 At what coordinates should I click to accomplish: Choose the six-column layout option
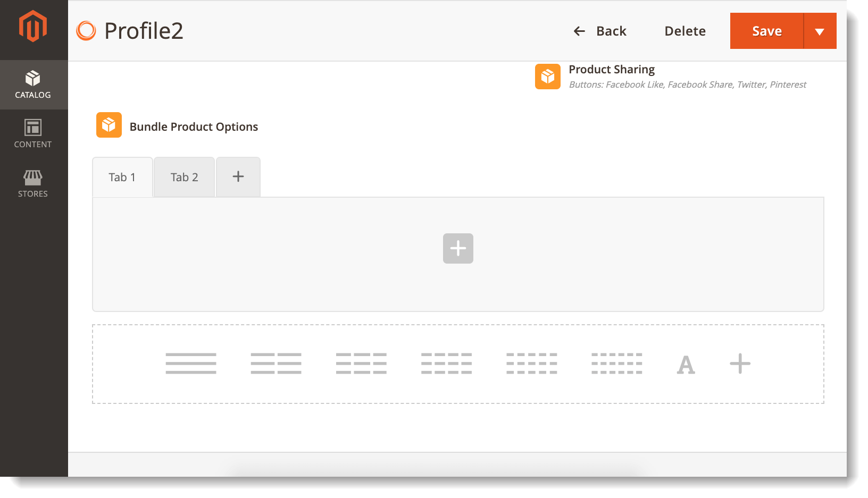point(616,364)
